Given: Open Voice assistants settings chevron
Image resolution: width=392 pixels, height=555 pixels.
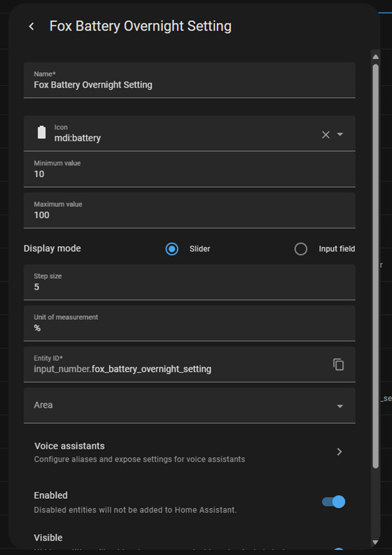Looking at the screenshot, I should 339,451.
